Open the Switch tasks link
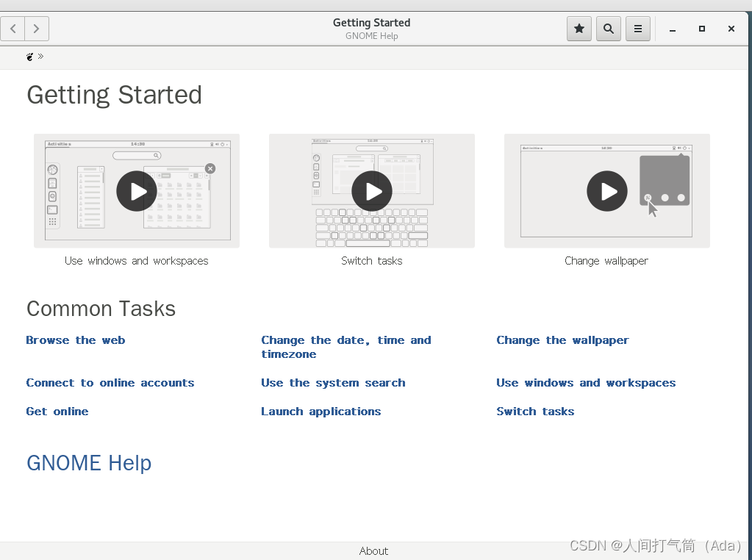The height and width of the screenshot is (560, 752). [x=535, y=412]
